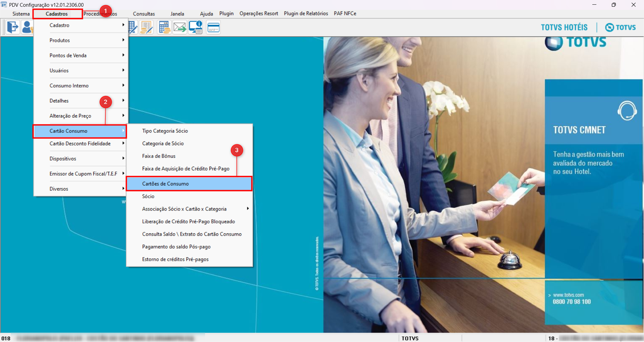Click the TOTVS status bar label
Screen dimensions: 644x342
[x=410, y=338]
